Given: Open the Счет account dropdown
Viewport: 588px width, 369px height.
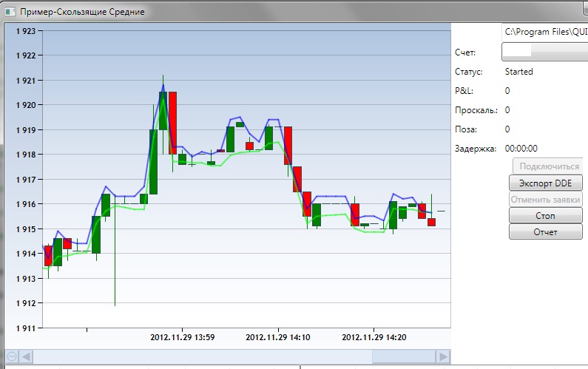Looking at the screenshot, I should [x=544, y=52].
